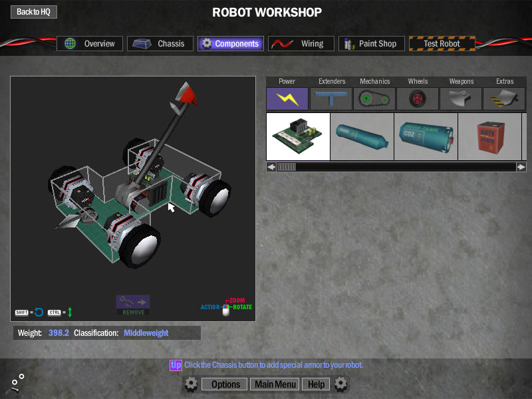Select the Weapons blade category icon

(461, 98)
